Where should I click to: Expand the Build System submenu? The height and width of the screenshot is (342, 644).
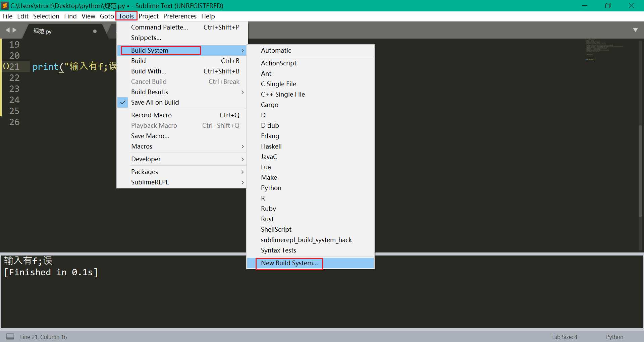181,50
